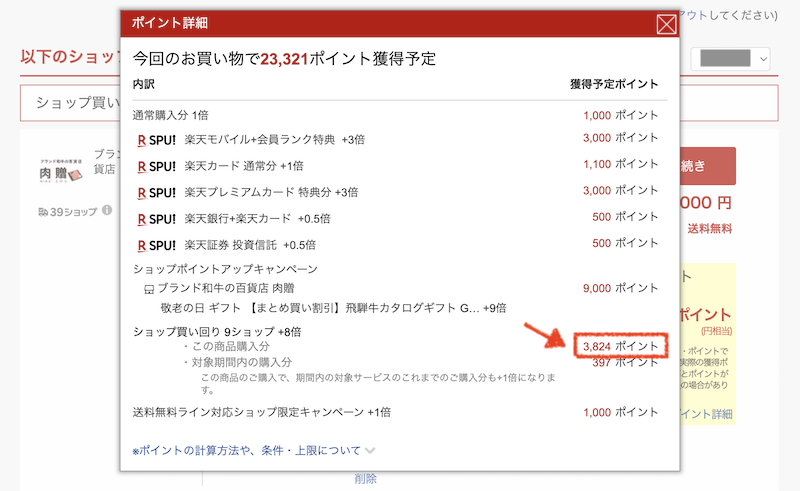800x491 pixels.
Task: Open the 肉贈 shop logo thumbnail
Action: 61,170
